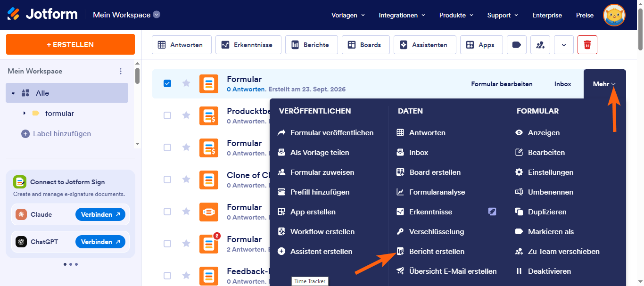Open the user avatar profile menu
Screen dimensions: 644x286
point(614,15)
